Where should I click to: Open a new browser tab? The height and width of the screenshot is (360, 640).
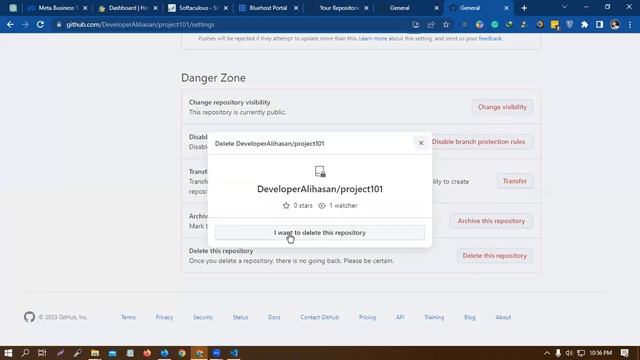click(524, 8)
